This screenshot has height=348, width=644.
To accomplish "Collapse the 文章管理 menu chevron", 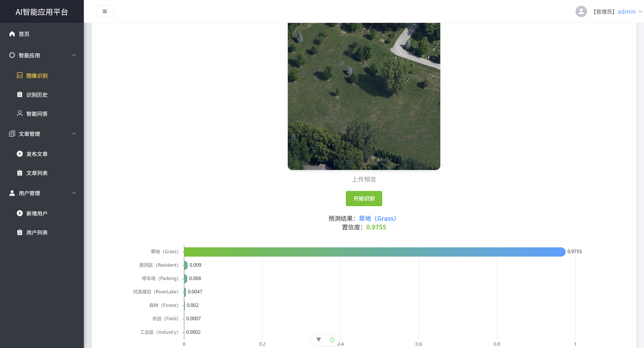I will (x=74, y=134).
